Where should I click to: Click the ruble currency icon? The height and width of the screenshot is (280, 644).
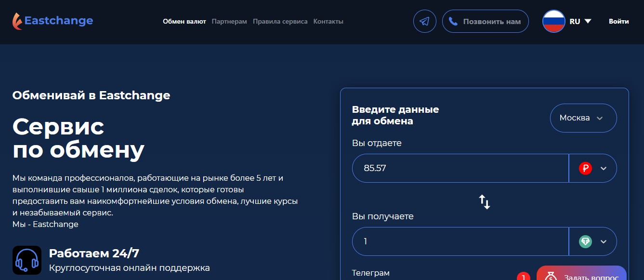[585, 168]
